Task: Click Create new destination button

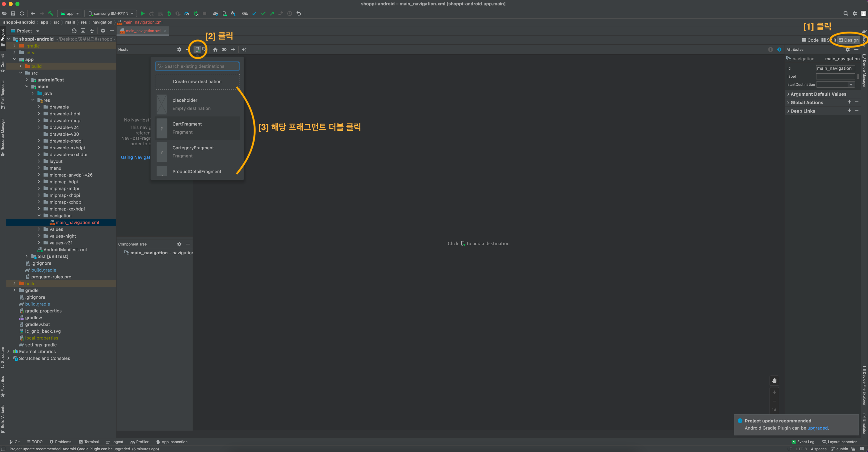Action: (x=197, y=82)
